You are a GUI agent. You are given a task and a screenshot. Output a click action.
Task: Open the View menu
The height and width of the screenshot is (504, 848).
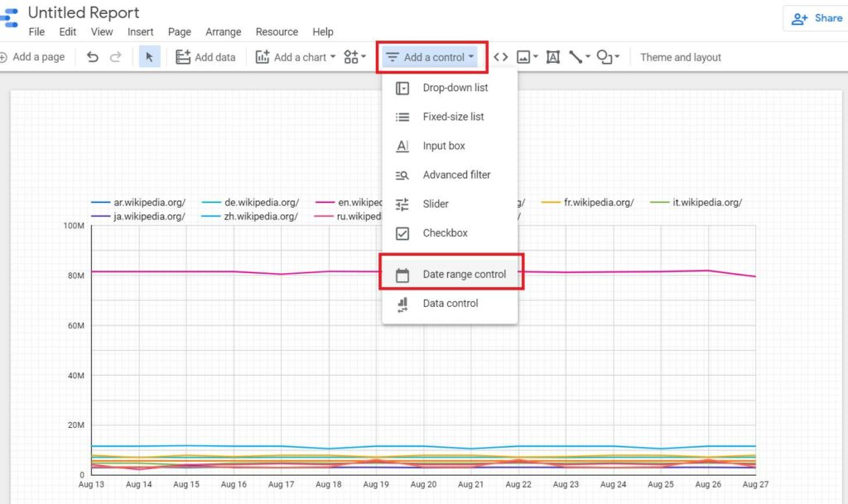tap(102, 32)
